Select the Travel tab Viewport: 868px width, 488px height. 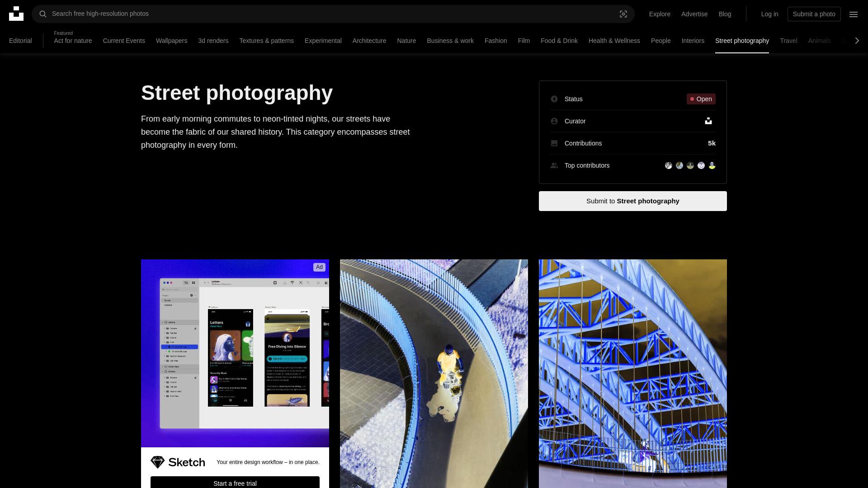[x=788, y=41]
